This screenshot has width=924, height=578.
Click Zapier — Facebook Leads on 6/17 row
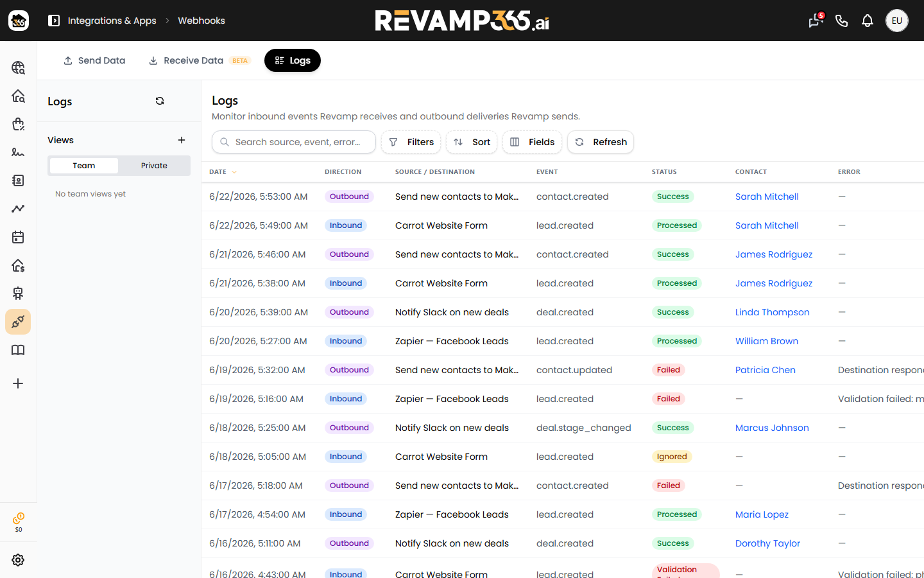click(452, 514)
